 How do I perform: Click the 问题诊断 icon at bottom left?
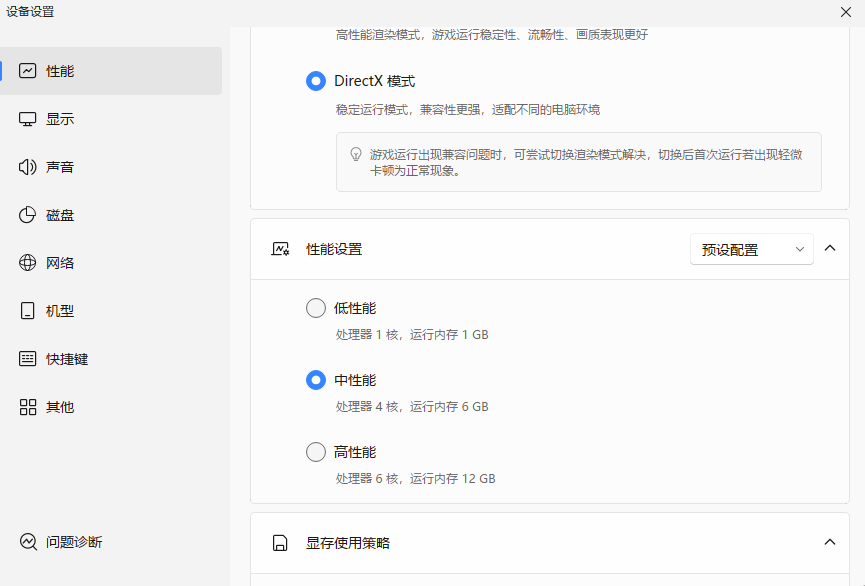(x=28, y=542)
